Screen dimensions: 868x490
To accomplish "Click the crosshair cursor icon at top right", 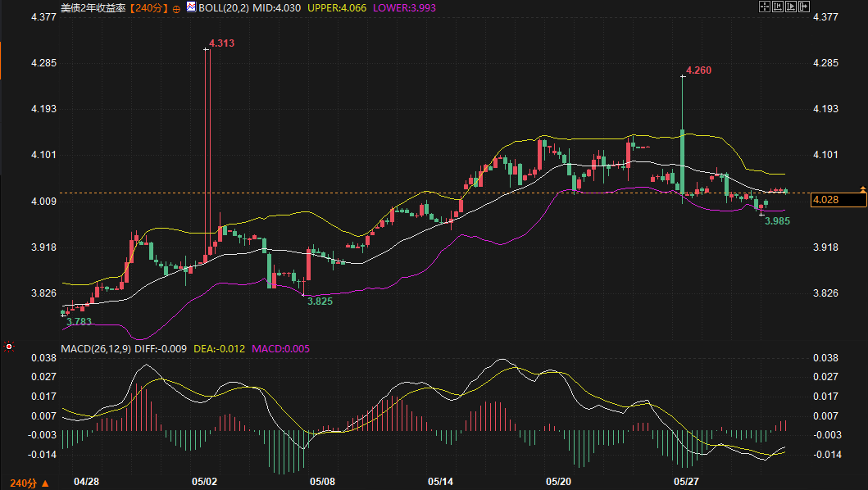I will pos(765,7).
